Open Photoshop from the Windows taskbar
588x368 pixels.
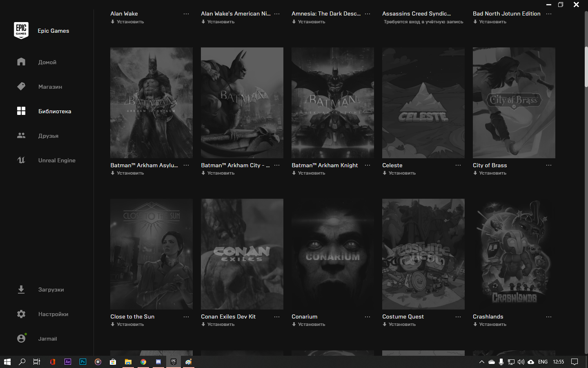(x=83, y=362)
